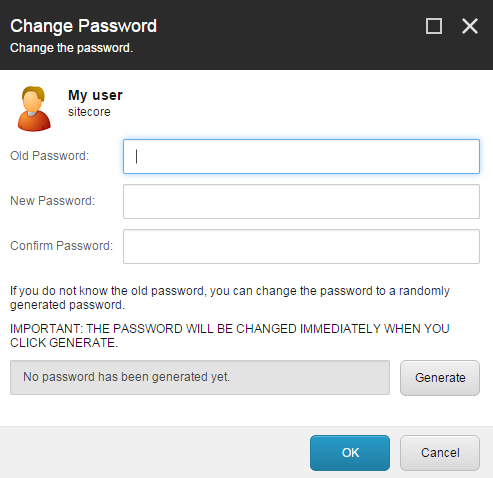Click the user avatar icon

click(x=34, y=109)
